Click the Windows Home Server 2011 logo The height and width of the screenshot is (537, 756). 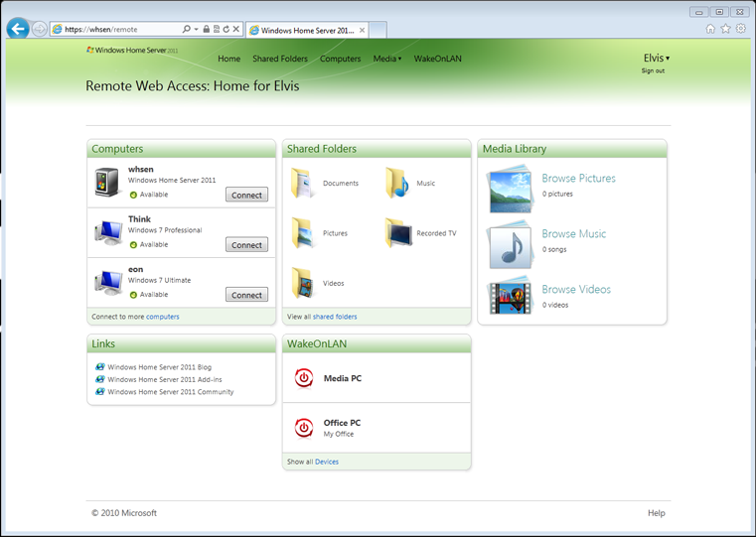tap(132, 50)
